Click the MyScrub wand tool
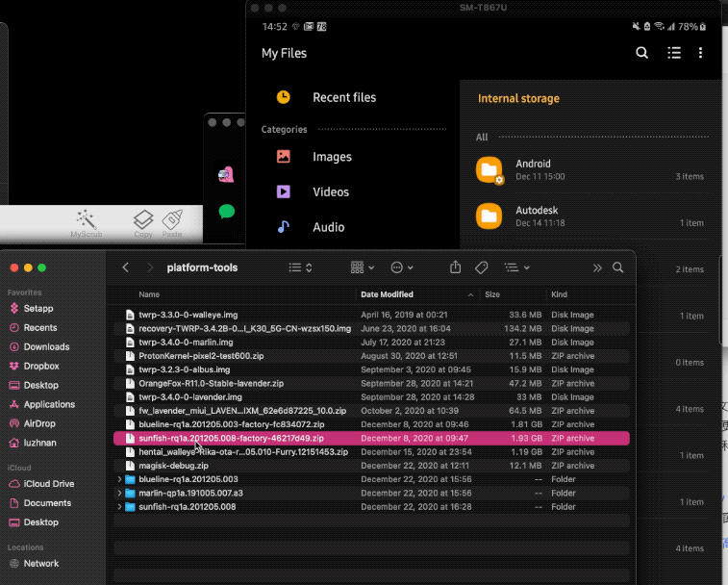This screenshot has width=728, height=585. coord(87,223)
